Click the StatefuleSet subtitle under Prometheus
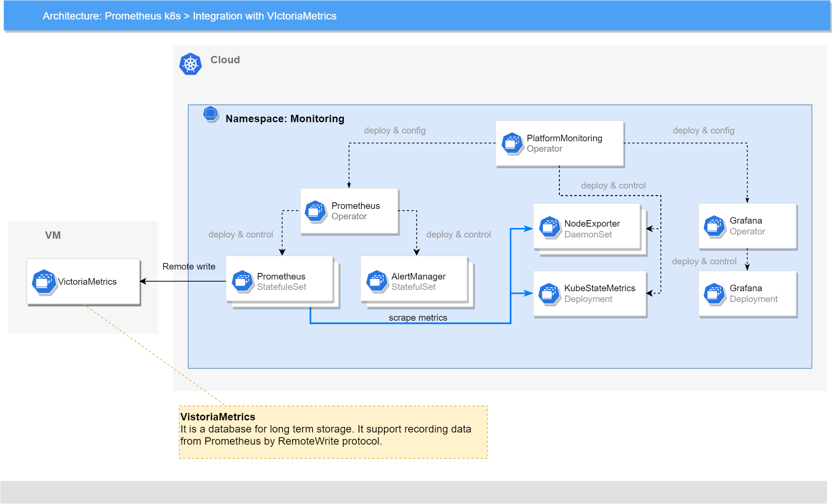 click(281, 287)
